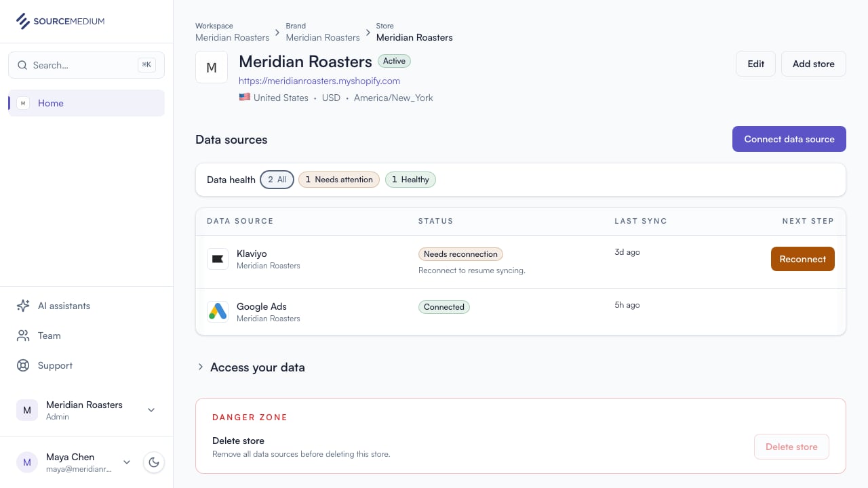This screenshot has height=488, width=868.
Task: Focus the Search input field
Action: point(86,65)
